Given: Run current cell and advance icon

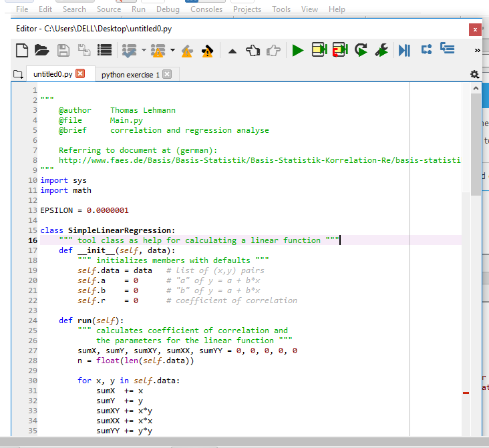Looking at the screenshot, I should pos(340,49).
